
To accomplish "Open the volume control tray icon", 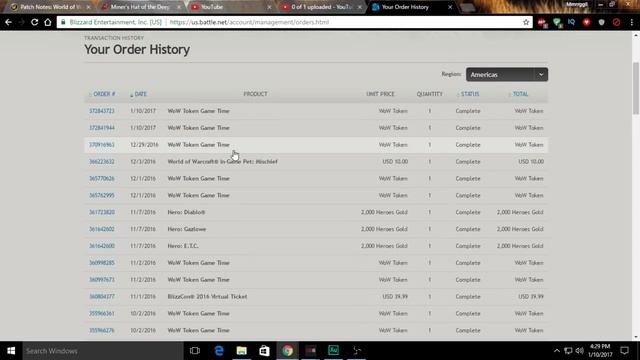I will coord(580,351).
